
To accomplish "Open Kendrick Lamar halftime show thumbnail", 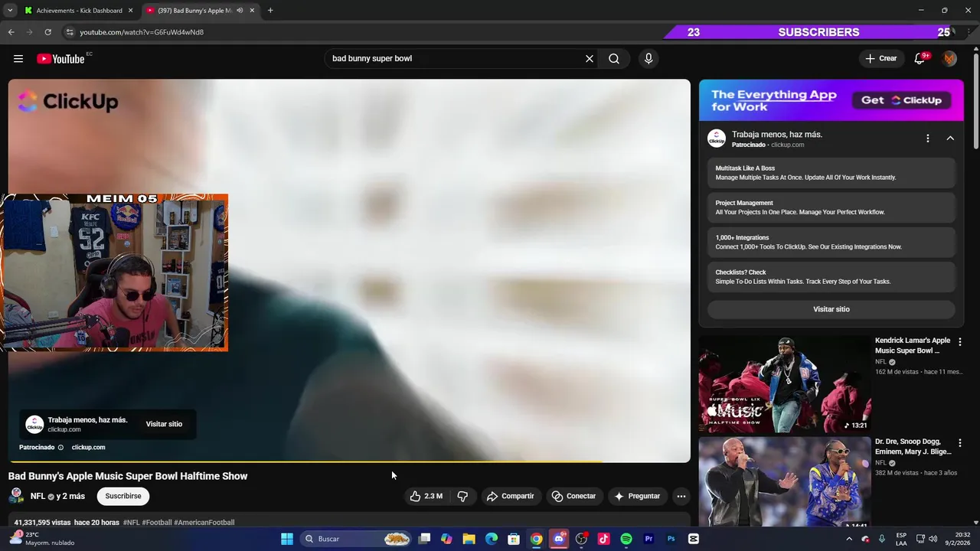I will pyautogui.click(x=785, y=384).
